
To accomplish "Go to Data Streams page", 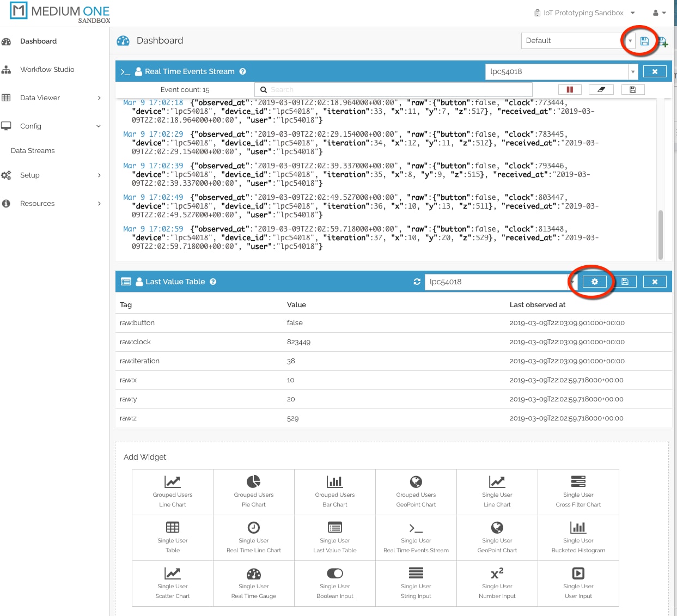I will 33,150.
